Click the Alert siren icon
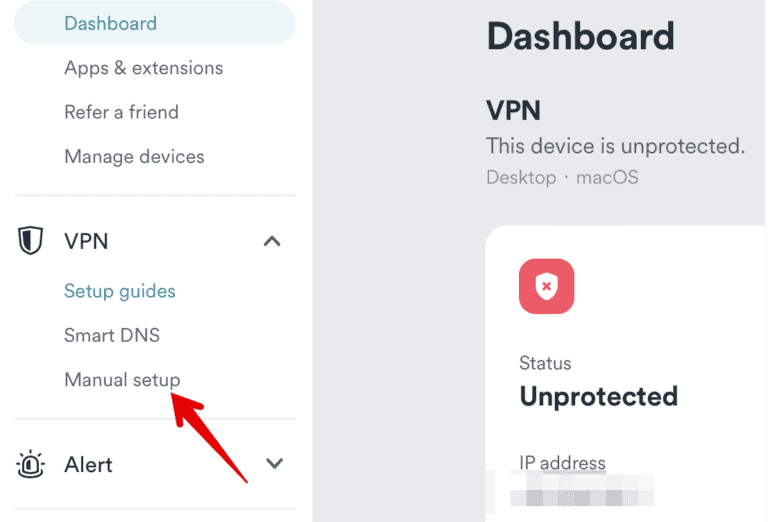This screenshot has width=768, height=522. point(32,464)
